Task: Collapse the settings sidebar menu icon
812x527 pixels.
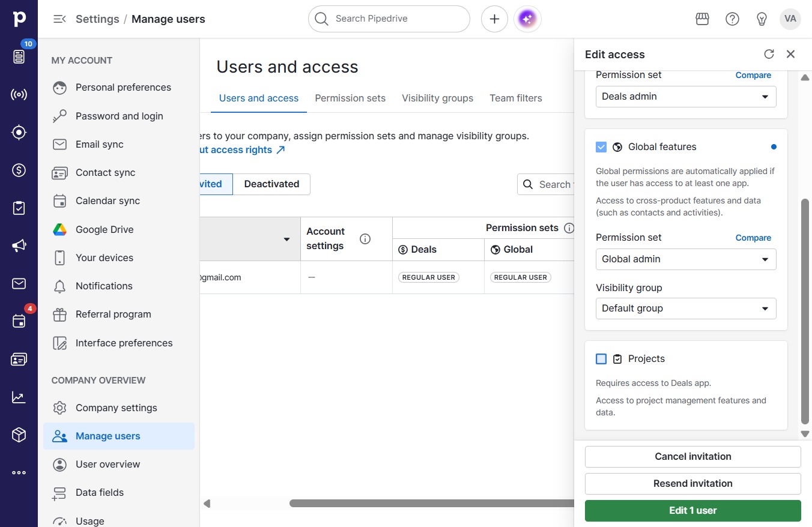Action: click(59, 19)
